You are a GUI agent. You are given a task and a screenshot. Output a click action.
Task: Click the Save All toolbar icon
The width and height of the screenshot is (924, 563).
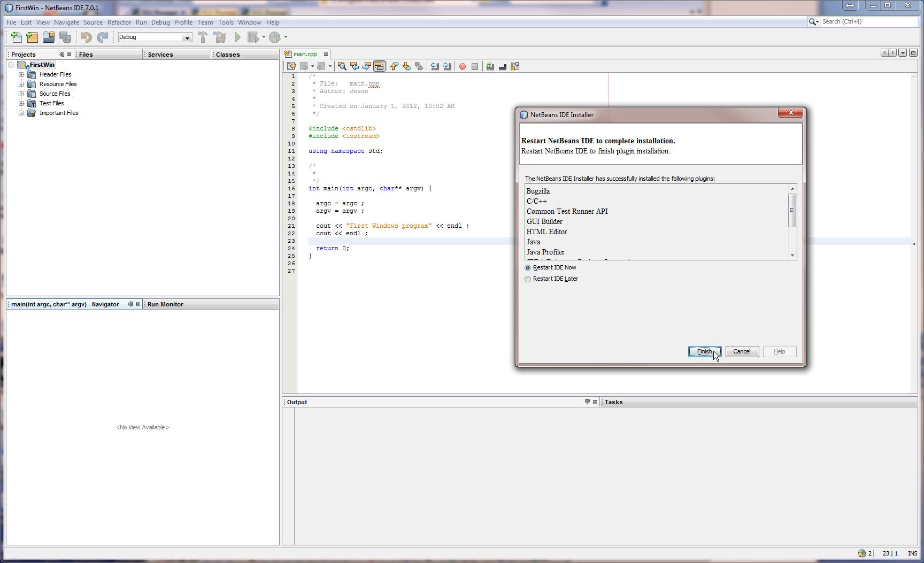(x=65, y=37)
